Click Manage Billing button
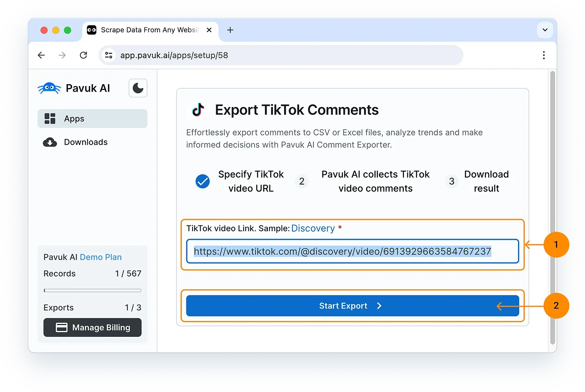Screen dimensions: 585x392 pos(92,327)
